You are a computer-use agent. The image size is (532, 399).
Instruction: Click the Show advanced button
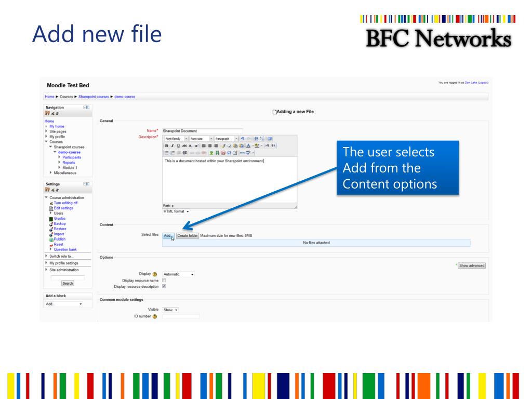[472, 265]
